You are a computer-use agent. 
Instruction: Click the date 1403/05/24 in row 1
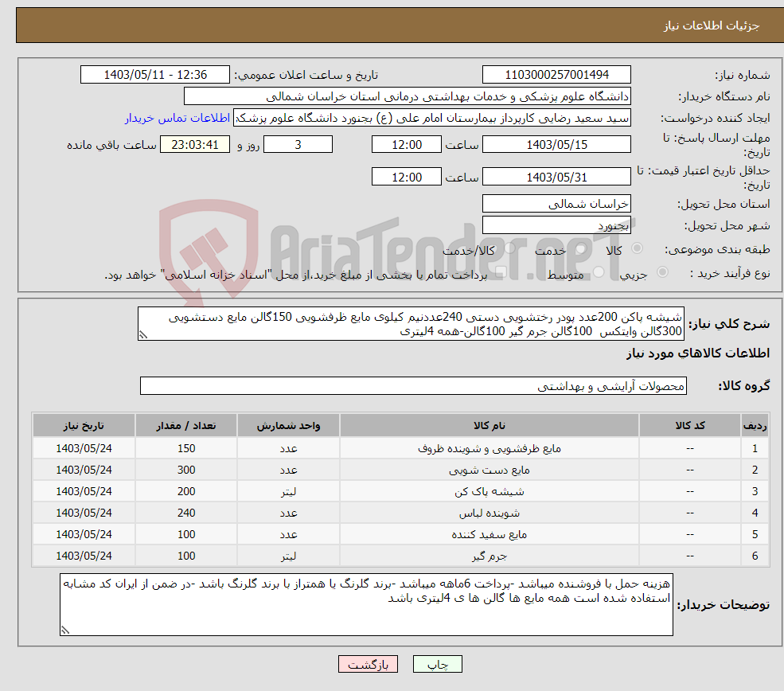(84, 448)
